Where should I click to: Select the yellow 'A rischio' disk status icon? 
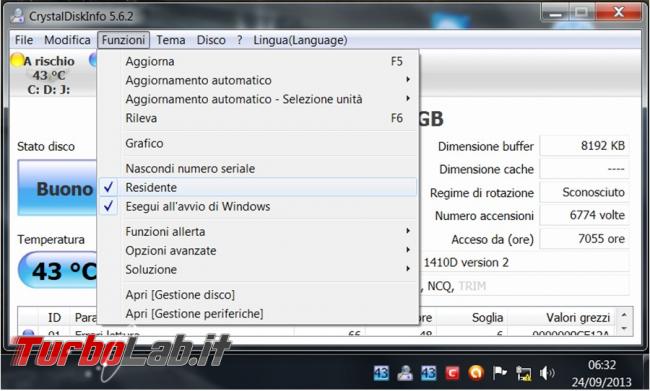17,60
